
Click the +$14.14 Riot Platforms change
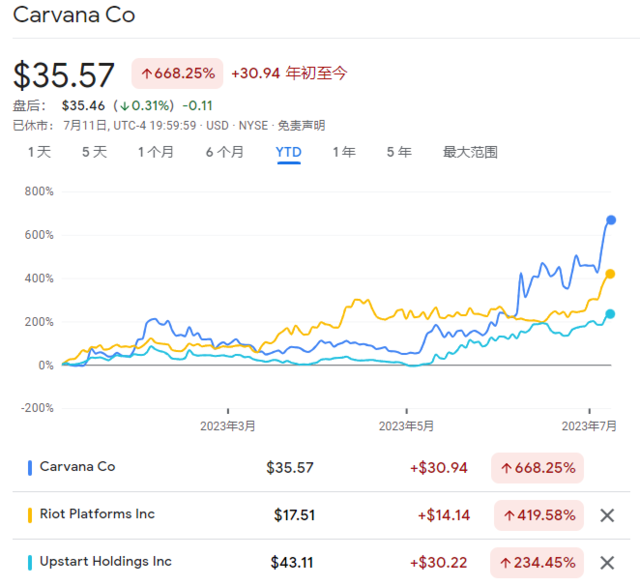[444, 515]
